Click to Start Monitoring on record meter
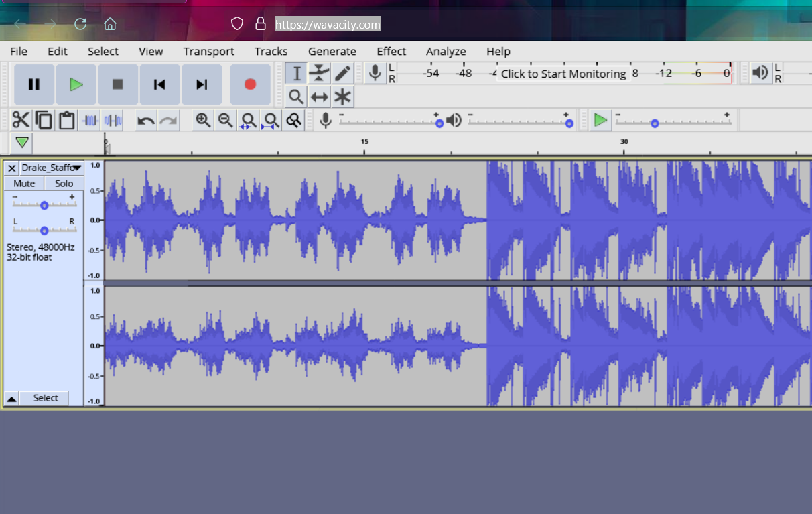Screen dimensions: 812x514 pyautogui.click(x=563, y=74)
